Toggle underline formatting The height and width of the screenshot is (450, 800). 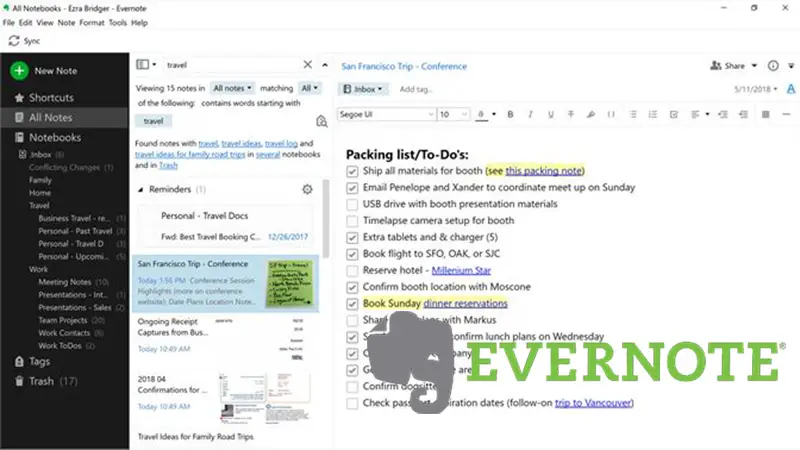click(551, 114)
